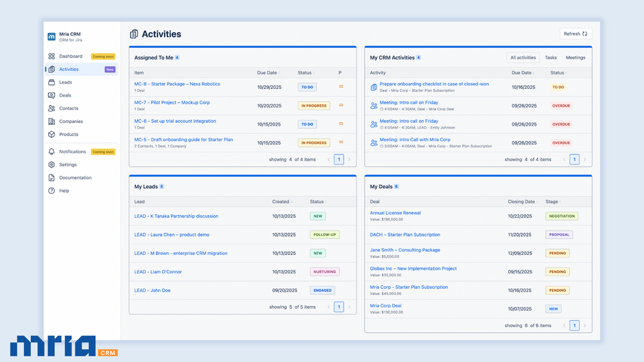
Task: Select the Products cube icon
Action: 52,135
